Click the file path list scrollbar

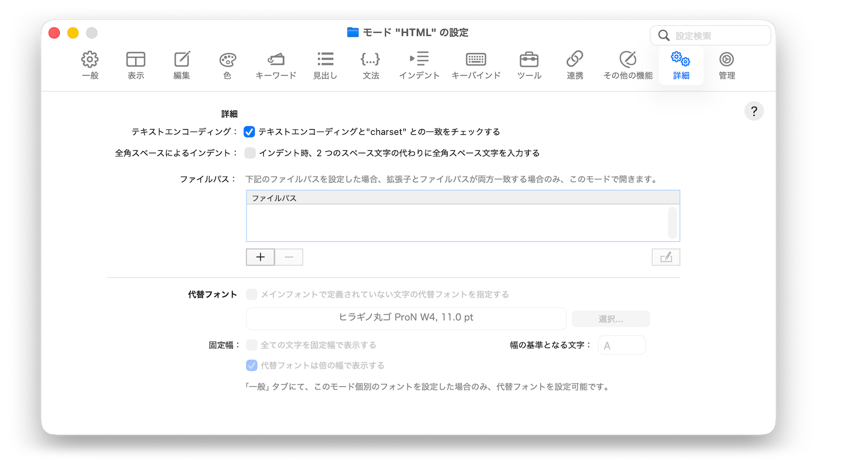tap(673, 223)
